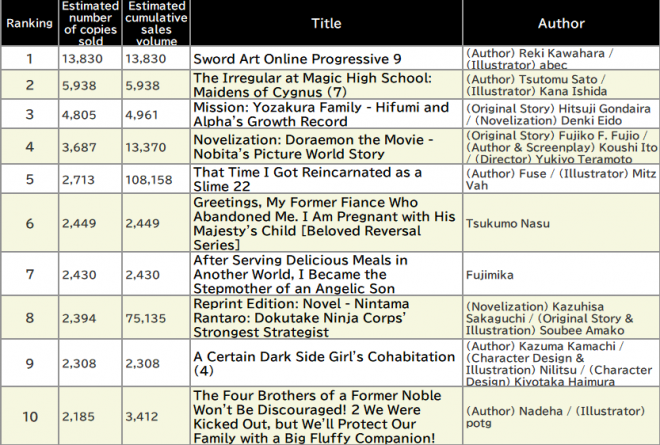The height and width of the screenshot is (445, 660).
Task: Click the Estimated cumulative sales volume header
Action: (156, 24)
